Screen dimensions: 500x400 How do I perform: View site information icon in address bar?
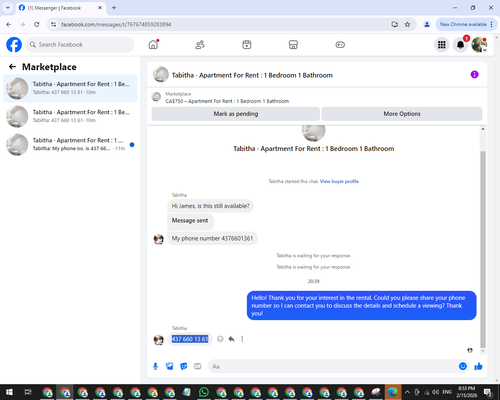[53, 24]
